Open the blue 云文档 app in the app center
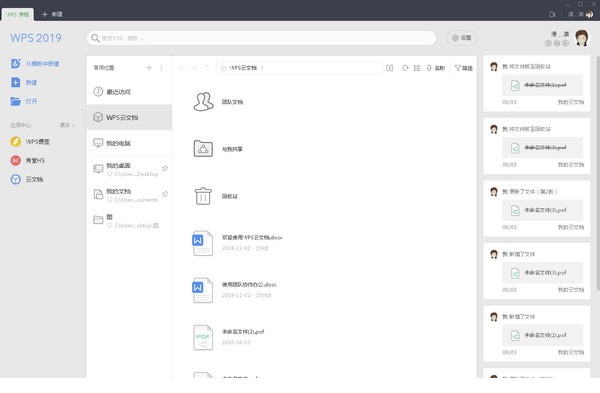Image resolution: width=600 pixels, height=393 pixels. click(16, 179)
